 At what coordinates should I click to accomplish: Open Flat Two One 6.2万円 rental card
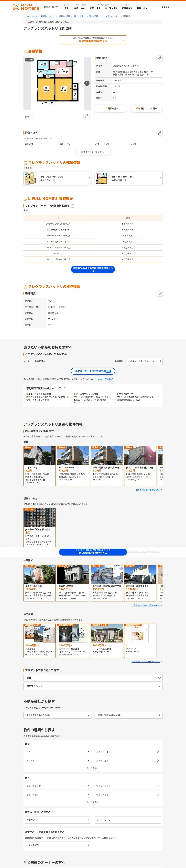click(x=73, y=466)
